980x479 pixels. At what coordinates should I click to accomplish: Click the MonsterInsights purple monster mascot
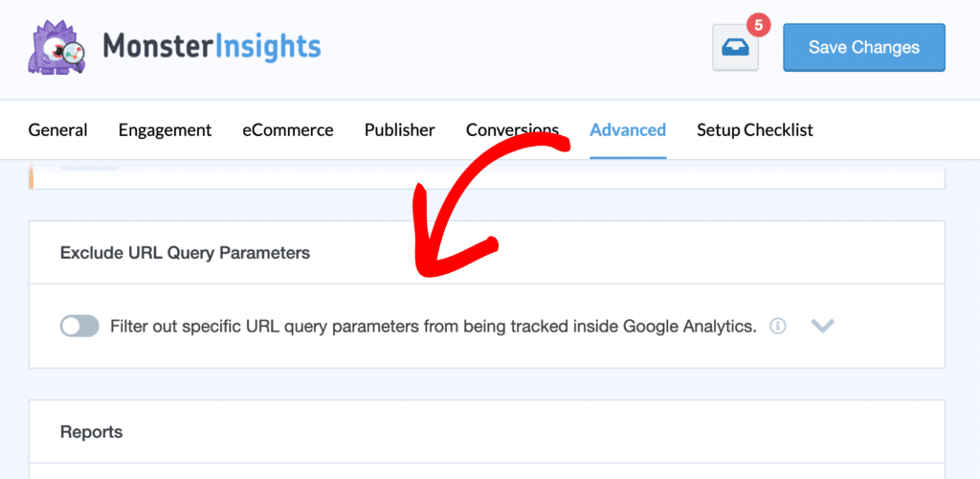pos(53,46)
